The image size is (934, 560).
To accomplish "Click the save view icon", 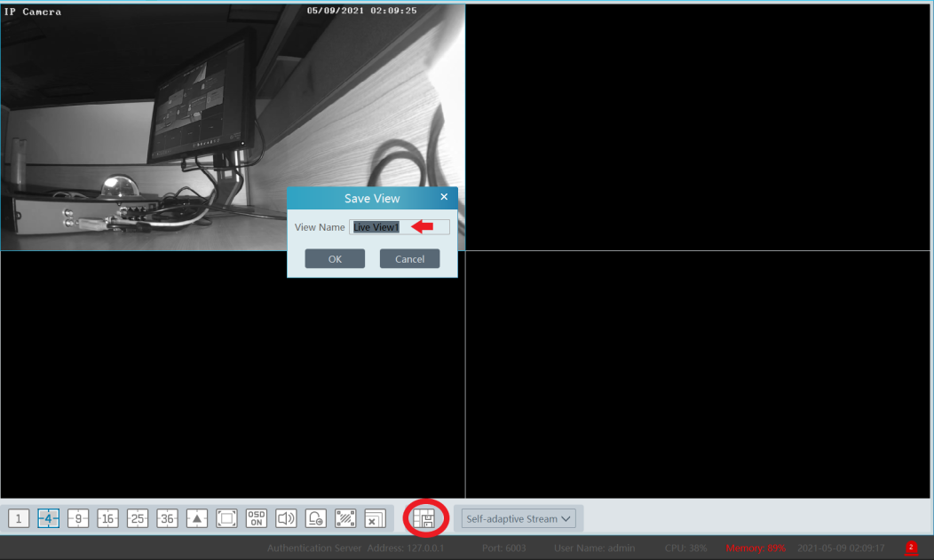I will coord(424,519).
